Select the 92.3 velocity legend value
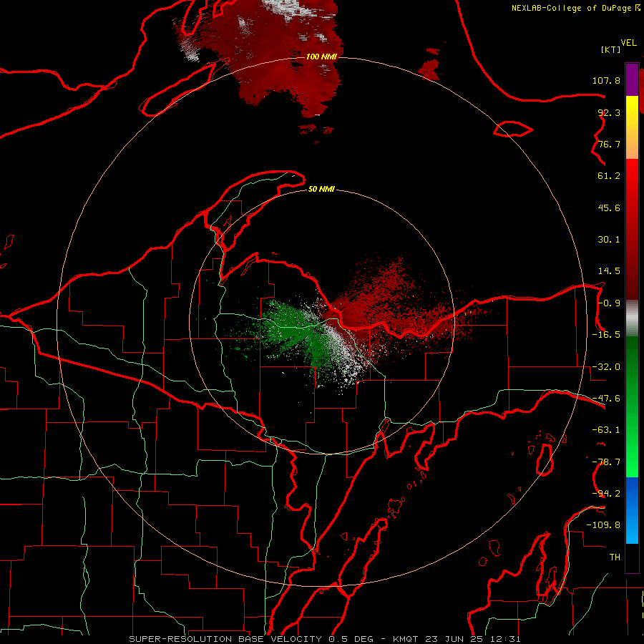Screen dimensions: 644x644 click(x=609, y=112)
